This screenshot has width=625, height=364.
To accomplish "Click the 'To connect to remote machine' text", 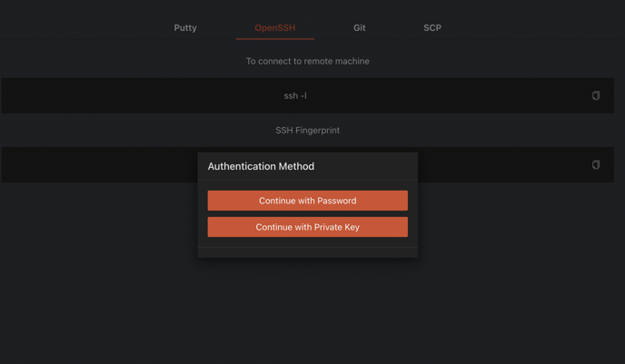I will tap(307, 62).
